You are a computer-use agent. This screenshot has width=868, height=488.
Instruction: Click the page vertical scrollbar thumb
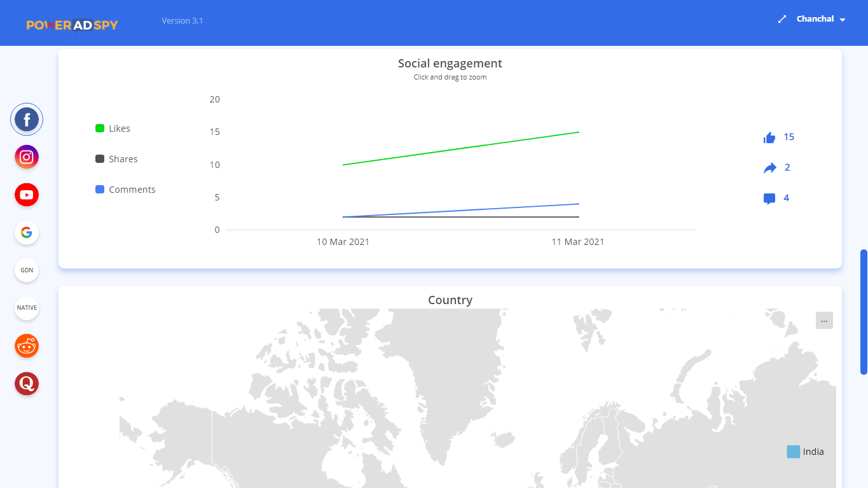[864, 312]
